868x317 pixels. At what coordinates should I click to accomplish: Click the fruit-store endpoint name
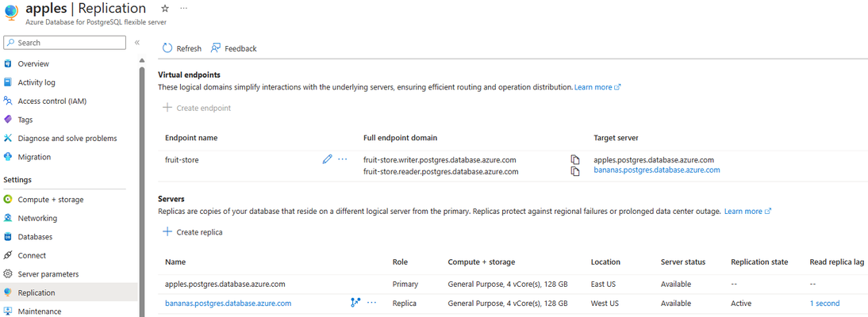(x=182, y=160)
